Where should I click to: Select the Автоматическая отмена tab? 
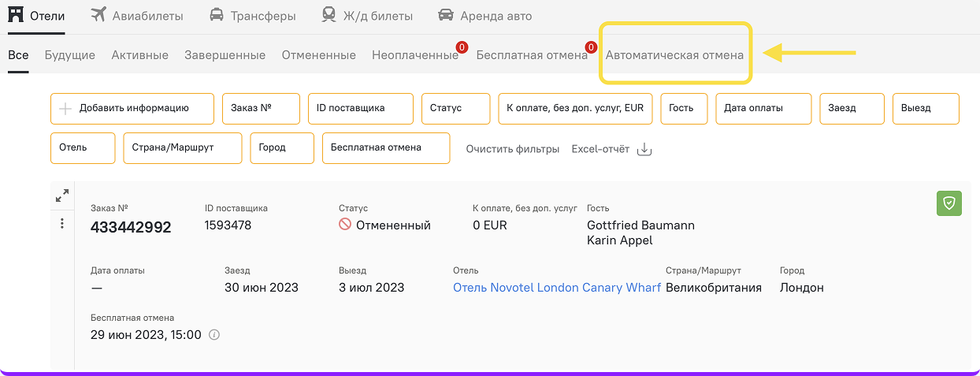tap(674, 55)
